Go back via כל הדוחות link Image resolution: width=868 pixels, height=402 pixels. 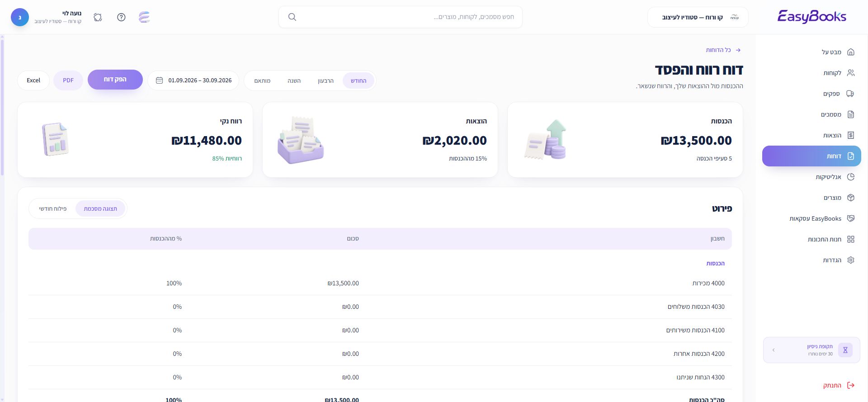723,50
